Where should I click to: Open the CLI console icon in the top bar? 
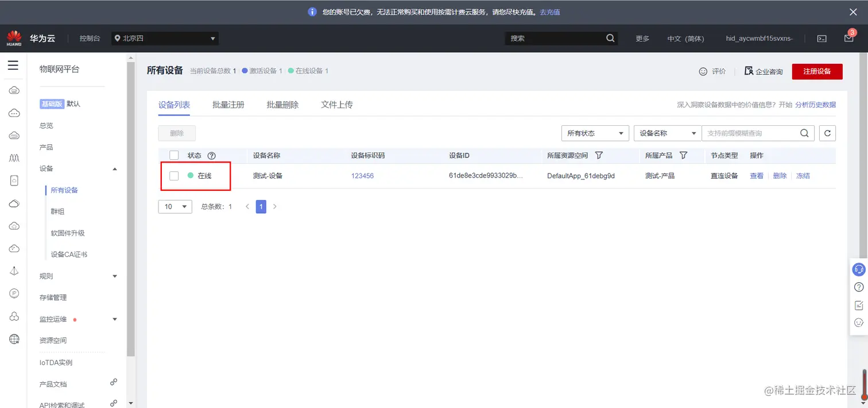[x=821, y=38]
